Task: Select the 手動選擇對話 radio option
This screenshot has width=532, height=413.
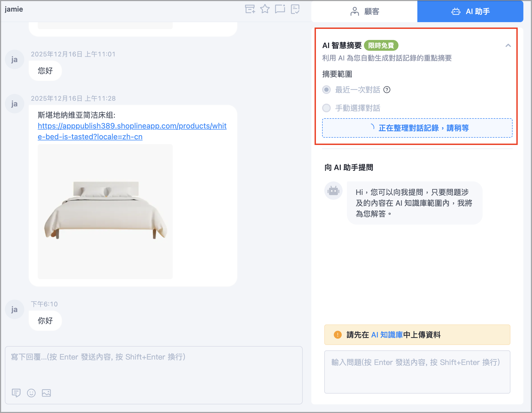Action: click(326, 108)
